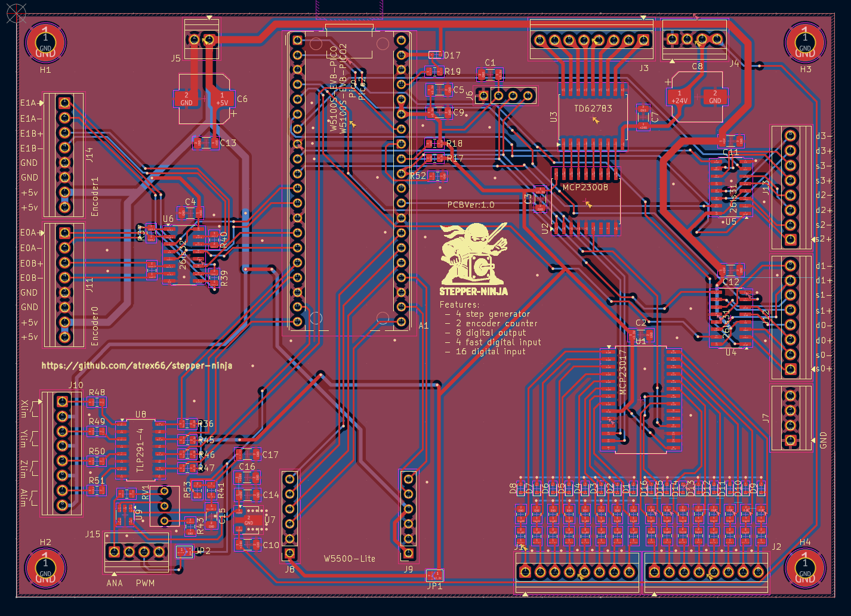
Task: Click the R36 resistor label
Action: (206, 424)
